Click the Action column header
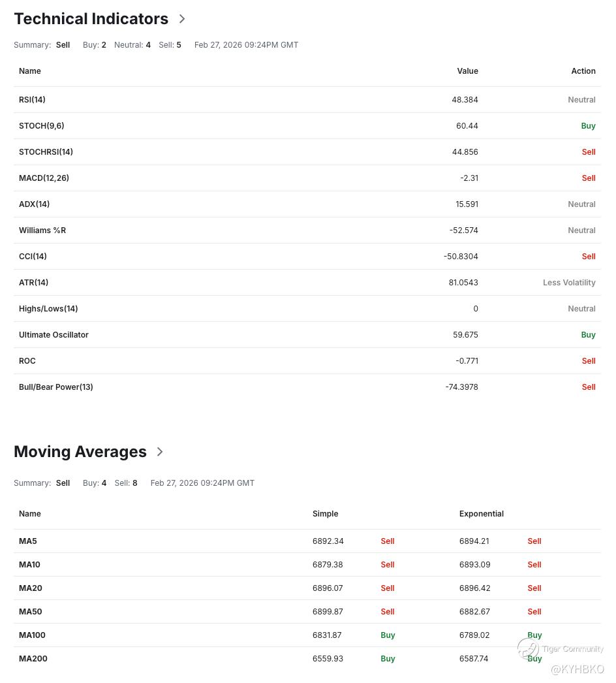The image size is (616, 683). [x=583, y=71]
